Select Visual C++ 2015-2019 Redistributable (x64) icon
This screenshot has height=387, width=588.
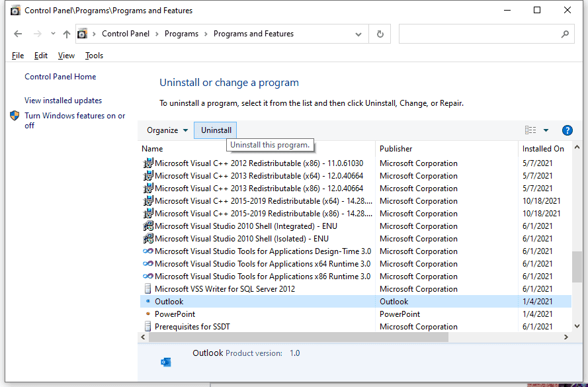click(148, 200)
